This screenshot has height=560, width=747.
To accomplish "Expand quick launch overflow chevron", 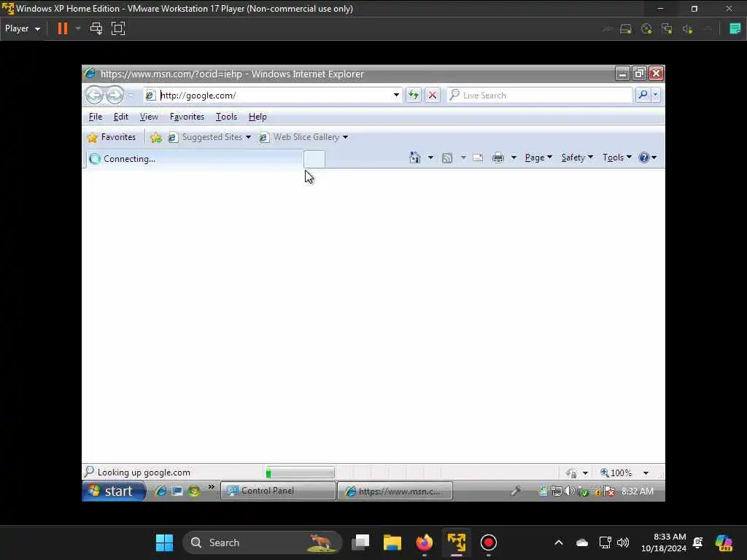I will click(x=212, y=486).
